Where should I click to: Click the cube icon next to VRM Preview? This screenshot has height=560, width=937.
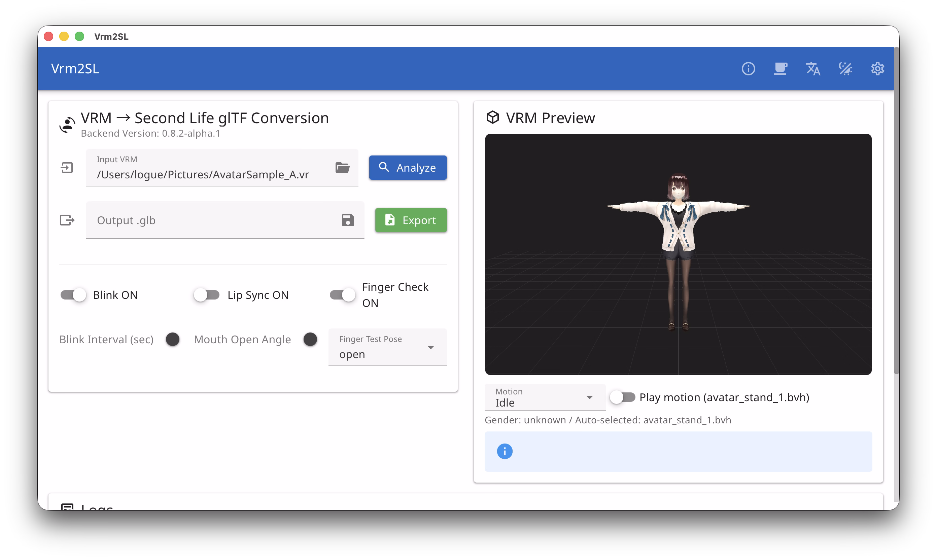[492, 117]
